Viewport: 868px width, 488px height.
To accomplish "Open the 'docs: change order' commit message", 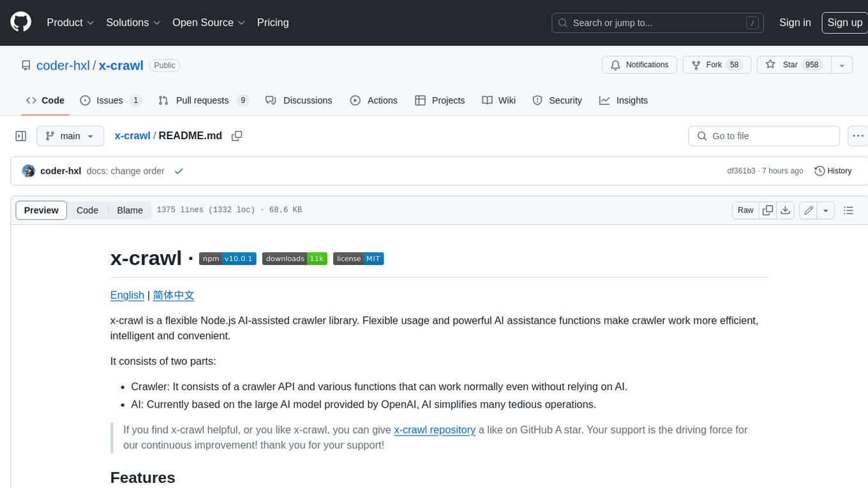I will (126, 171).
